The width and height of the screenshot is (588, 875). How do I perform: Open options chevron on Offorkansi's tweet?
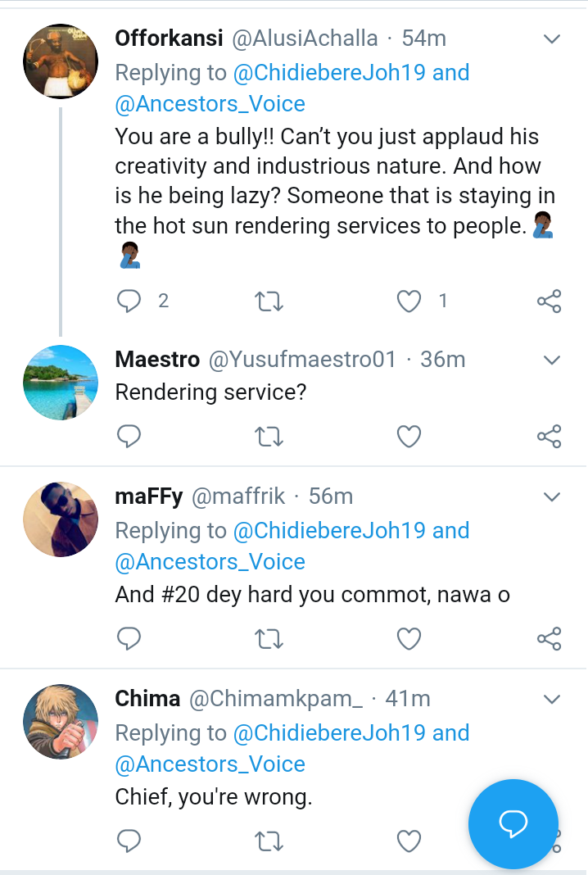coord(552,39)
